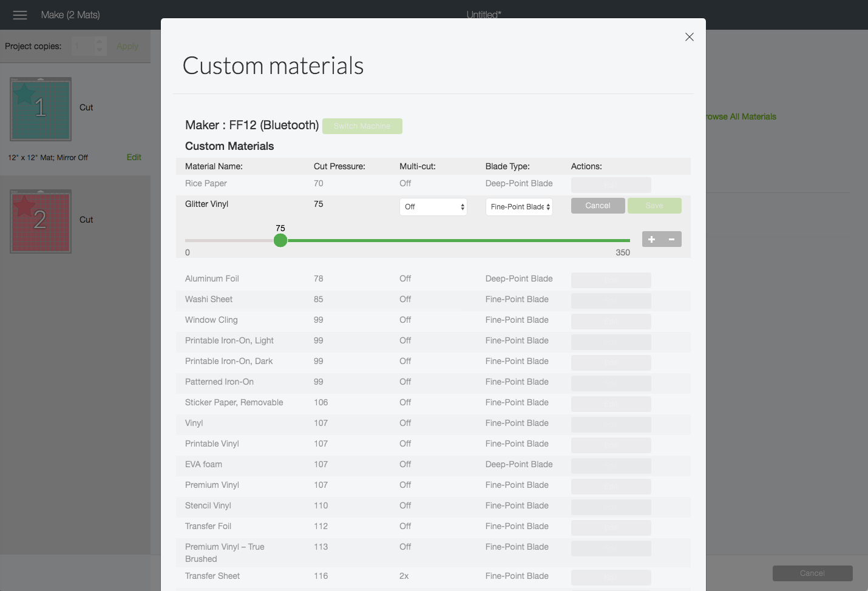Cancel editing Glitter Vinyl

pyautogui.click(x=598, y=206)
